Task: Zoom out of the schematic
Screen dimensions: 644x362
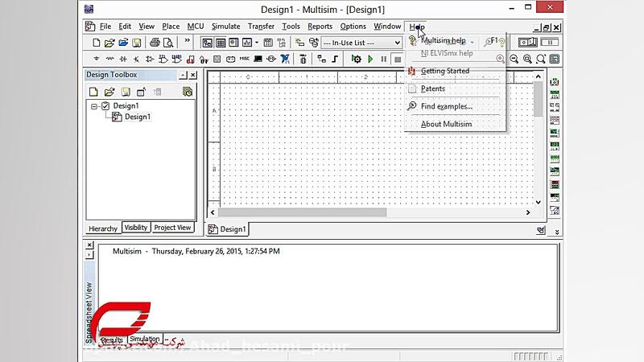Action: pyautogui.click(x=514, y=59)
